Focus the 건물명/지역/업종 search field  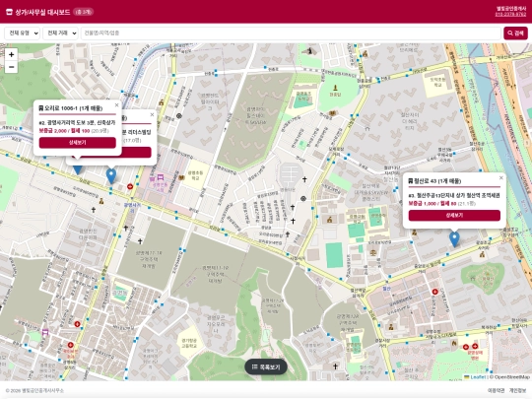(x=291, y=33)
